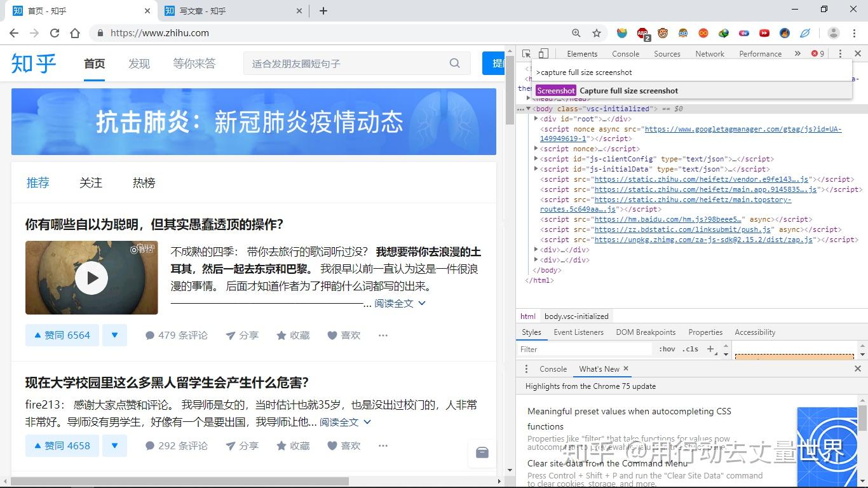
Task: Close the What's New drawer tab
Action: (x=626, y=369)
